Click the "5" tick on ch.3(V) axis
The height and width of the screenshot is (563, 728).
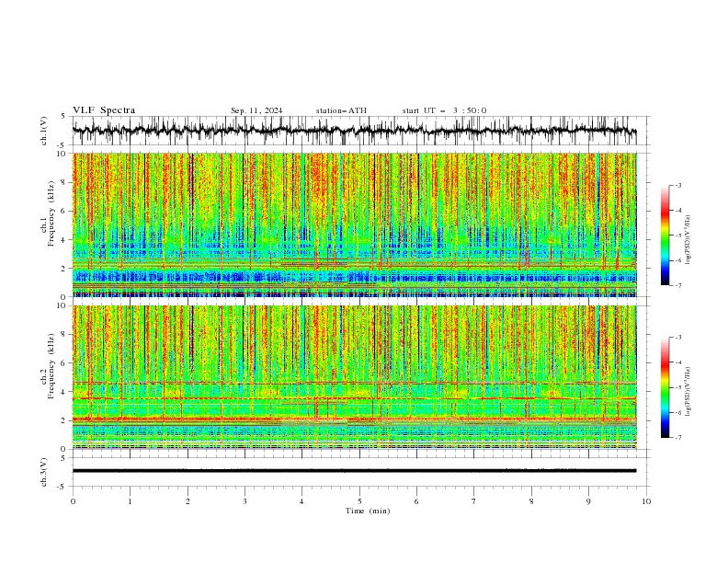pos(63,457)
